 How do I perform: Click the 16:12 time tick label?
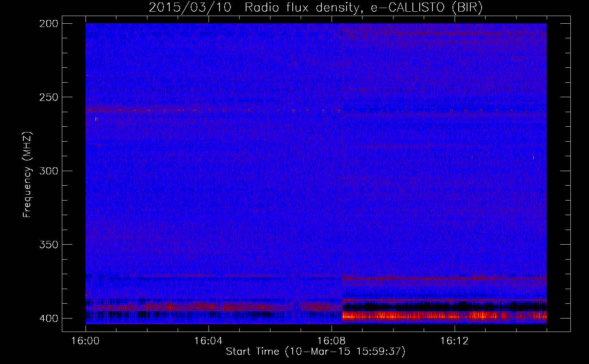[454, 341]
